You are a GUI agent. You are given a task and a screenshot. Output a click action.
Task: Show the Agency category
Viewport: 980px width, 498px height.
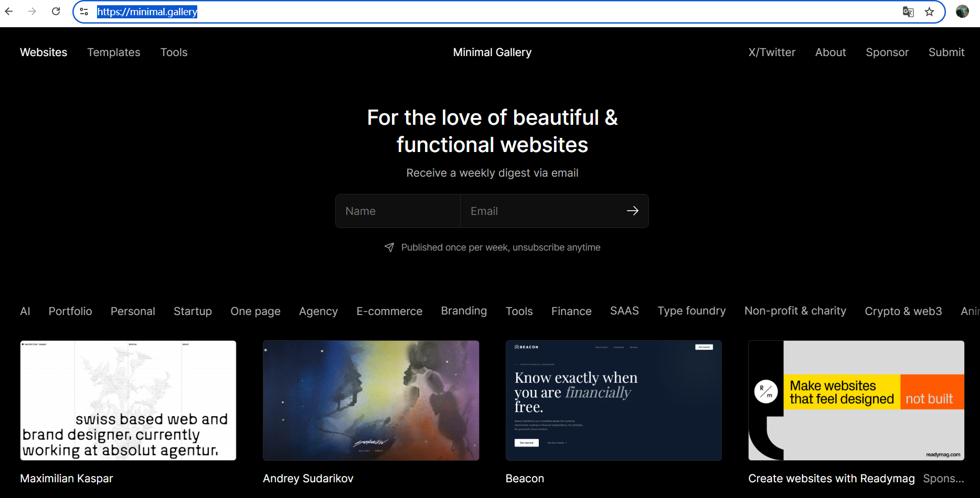coord(318,311)
